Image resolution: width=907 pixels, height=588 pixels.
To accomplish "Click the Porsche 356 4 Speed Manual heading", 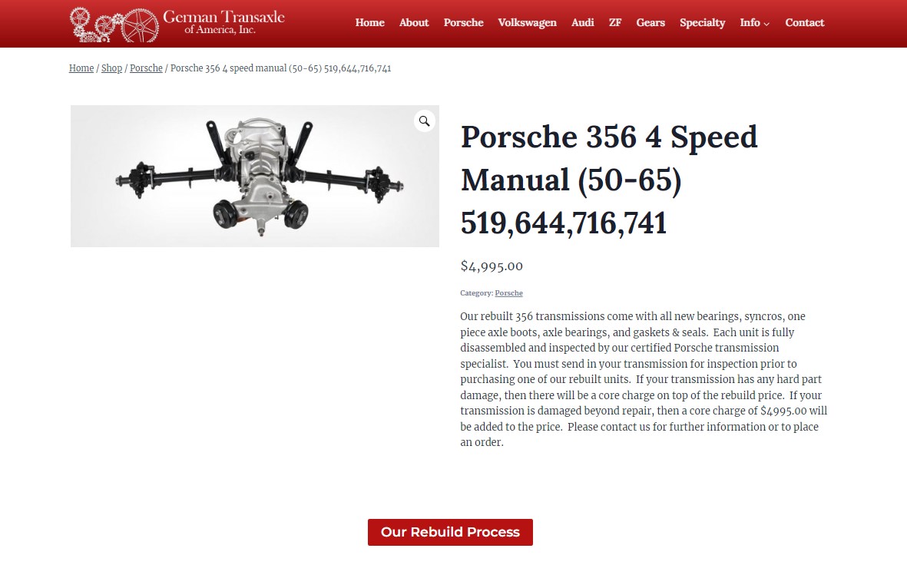I will coord(609,180).
